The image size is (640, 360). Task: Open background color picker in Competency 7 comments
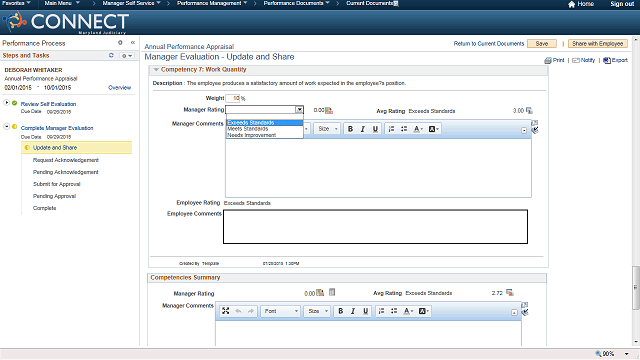click(433, 129)
